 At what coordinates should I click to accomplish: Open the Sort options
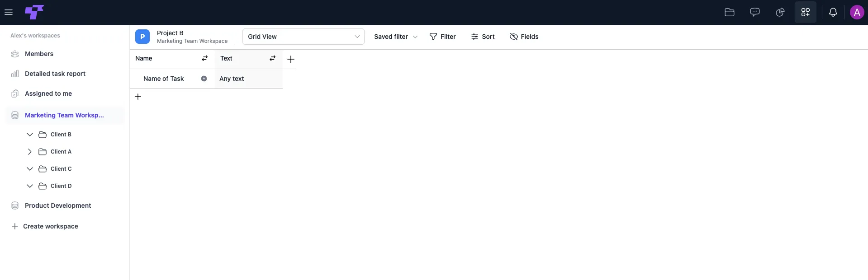coord(483,37)
